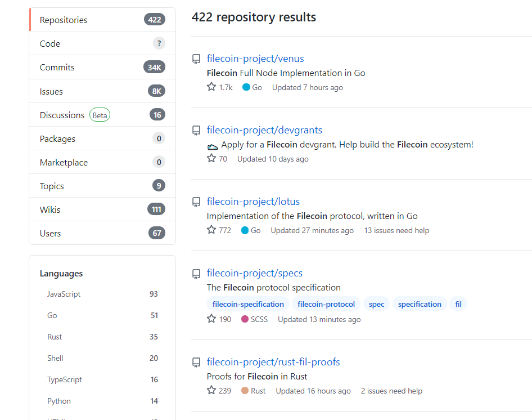Click the star icon showing 772 for lotus
532x420 pixels.
point(211,230)
